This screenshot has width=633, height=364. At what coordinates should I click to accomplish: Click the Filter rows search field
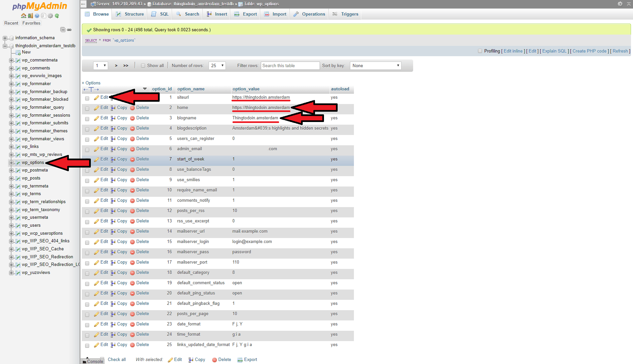(x=290, y=66)
